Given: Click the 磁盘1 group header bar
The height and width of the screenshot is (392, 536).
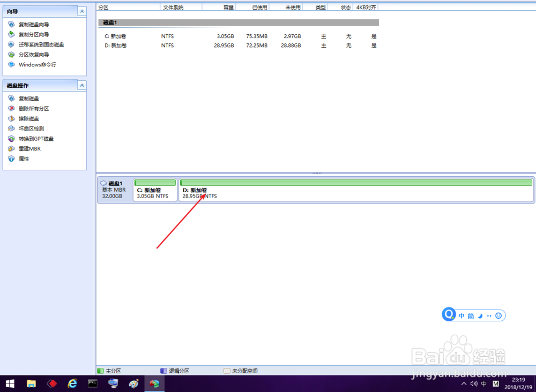Looking at the screenshot, I should (x=239, y=22).
